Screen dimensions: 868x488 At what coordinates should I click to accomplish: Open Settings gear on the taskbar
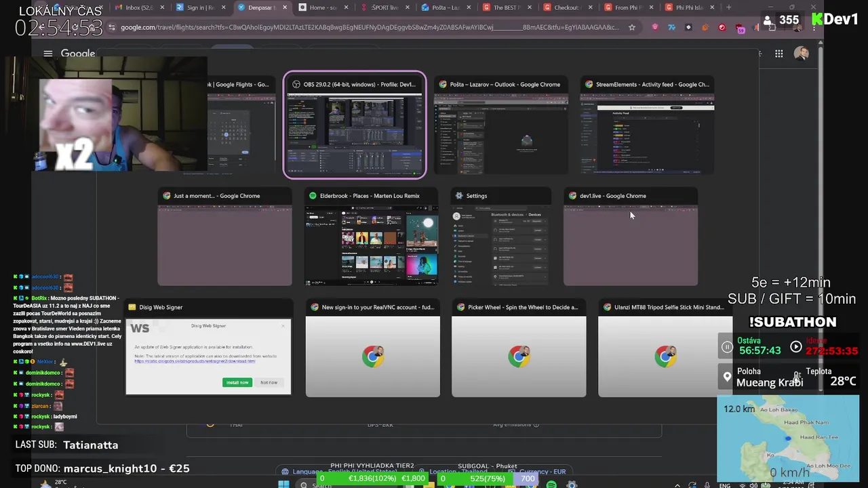tap(572, 485)
